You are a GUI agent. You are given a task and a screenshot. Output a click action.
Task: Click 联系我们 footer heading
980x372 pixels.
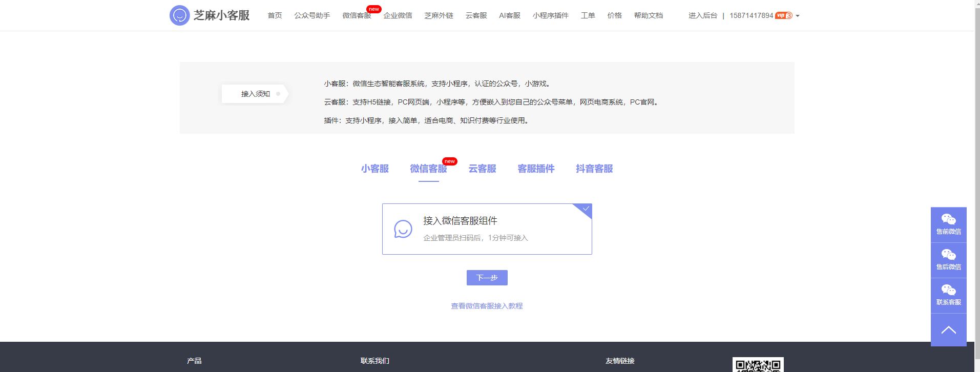pyautogui.click(x=374, y=361)
